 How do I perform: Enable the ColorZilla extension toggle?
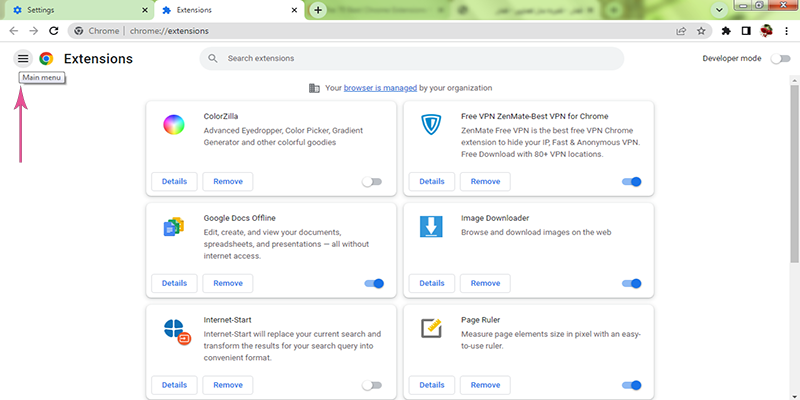pos(373,182)
